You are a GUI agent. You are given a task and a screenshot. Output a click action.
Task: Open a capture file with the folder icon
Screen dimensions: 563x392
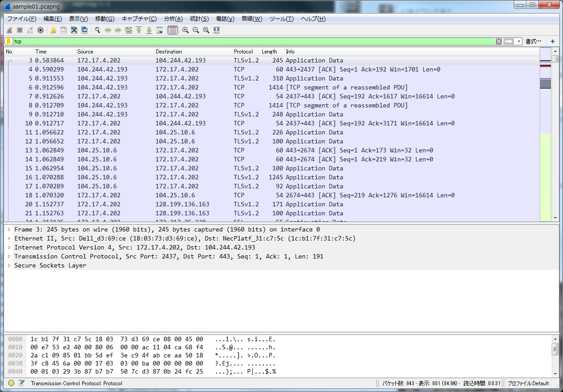click(x=53, y=30)
